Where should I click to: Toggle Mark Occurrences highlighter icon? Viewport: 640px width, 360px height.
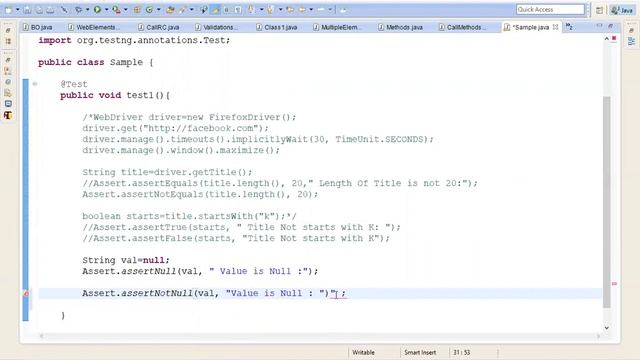click(x=215, y=9)
